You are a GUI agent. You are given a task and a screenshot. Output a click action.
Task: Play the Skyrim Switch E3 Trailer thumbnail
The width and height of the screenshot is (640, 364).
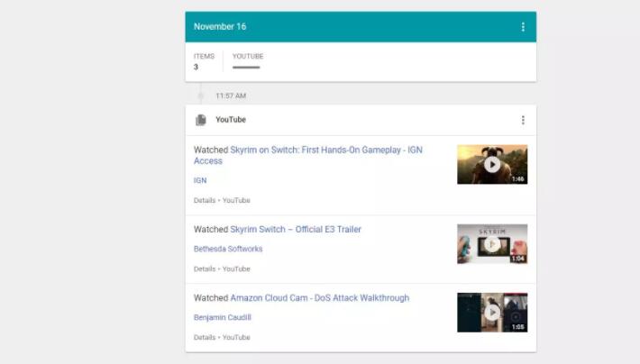(492, 244)
